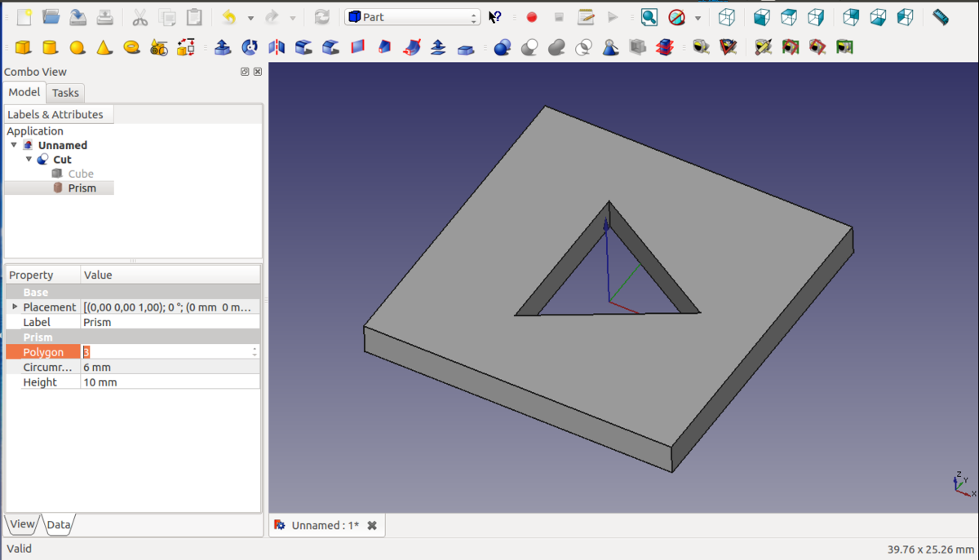The image size is (979, 560).
Task: Select the Cube item in model tree
Action: click(80, 174)
